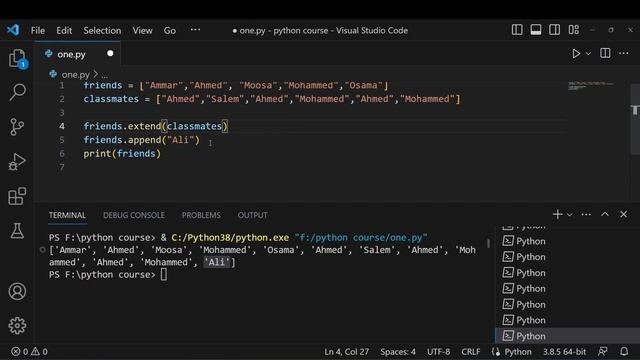Select the 3.8.5 64-bit interpreter

(564, 351)
